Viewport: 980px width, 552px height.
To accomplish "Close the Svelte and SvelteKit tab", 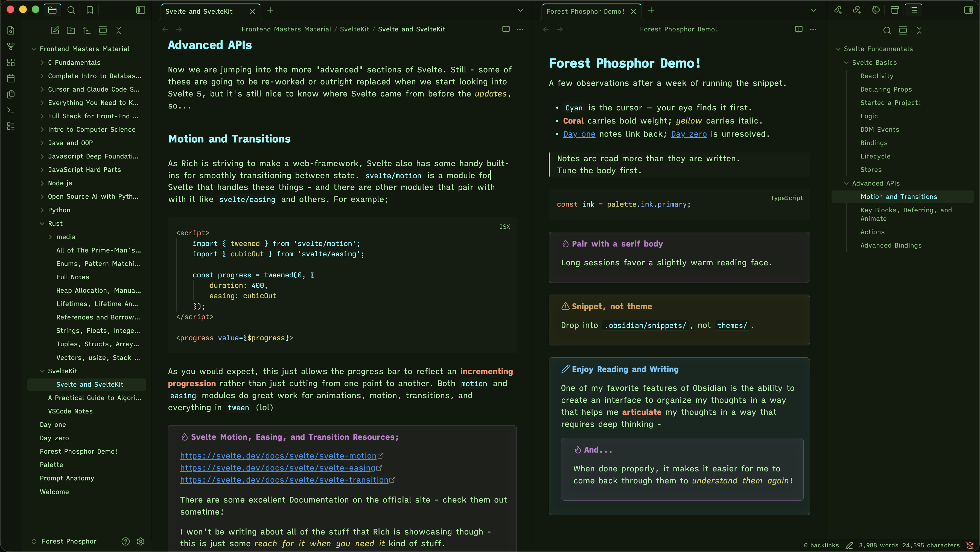I will (253, 11).
